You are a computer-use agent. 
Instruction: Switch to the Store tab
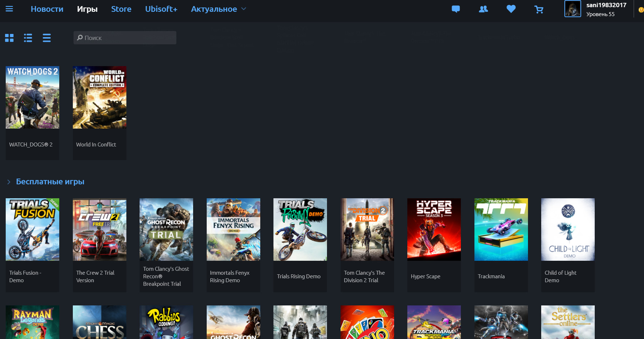tap(121, 9)
